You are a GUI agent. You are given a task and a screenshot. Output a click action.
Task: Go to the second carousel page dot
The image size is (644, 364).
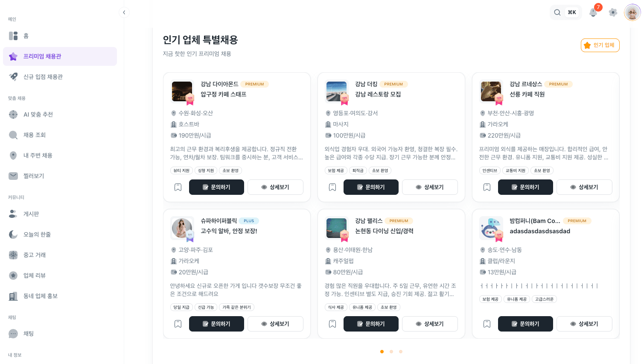tap(391, 352)
